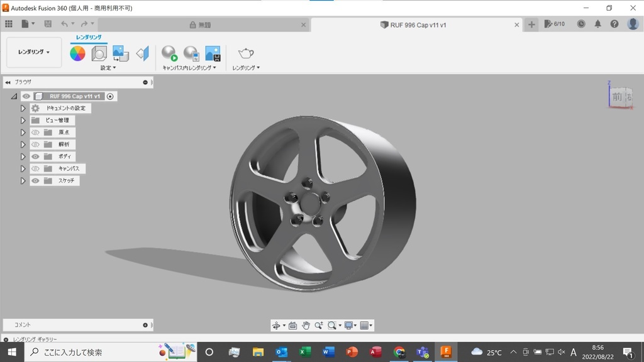644x362 pixels.
Task: Click the Decal image tool
Action: pyautogui.click(x=121, y=53)
